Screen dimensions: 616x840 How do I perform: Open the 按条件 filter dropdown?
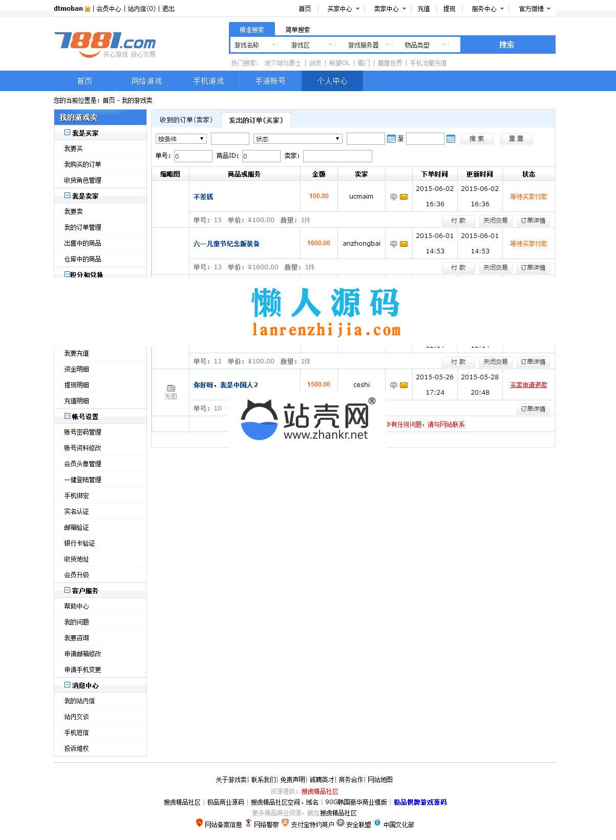click(x=181, y=139)
